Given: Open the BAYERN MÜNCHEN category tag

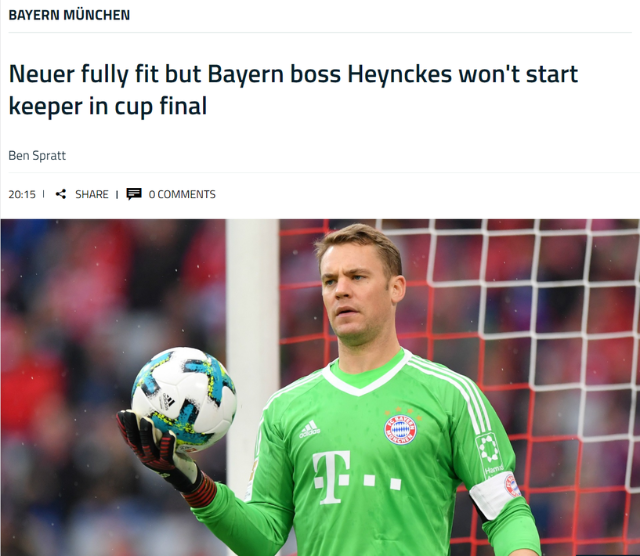Looking at the screenshot, I should click(x=69, y=15).
